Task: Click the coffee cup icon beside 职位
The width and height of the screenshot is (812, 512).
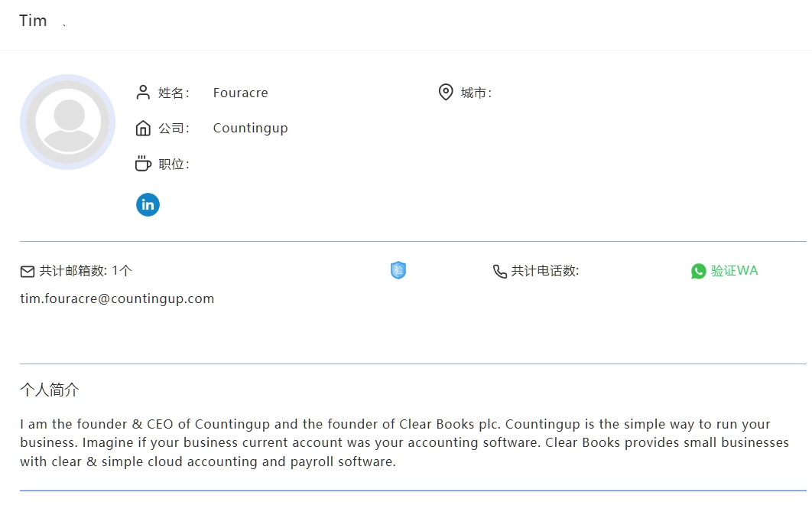Action: [x=143, y=163]
